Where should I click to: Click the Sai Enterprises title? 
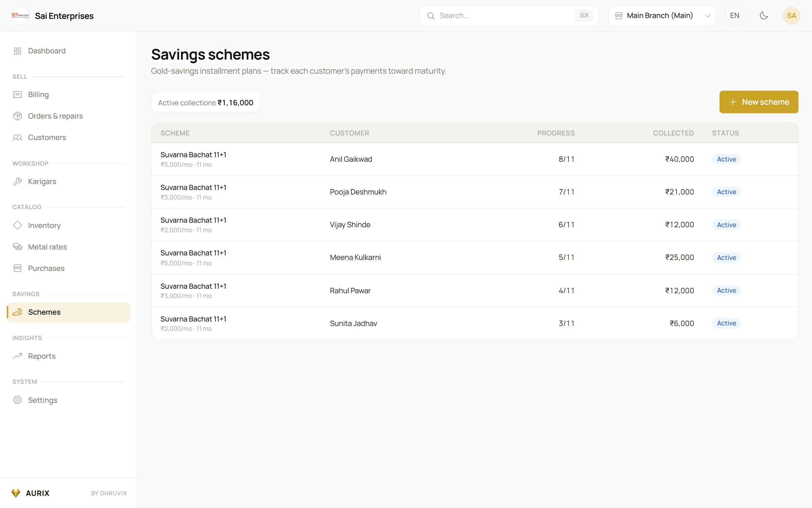[64, 16]
